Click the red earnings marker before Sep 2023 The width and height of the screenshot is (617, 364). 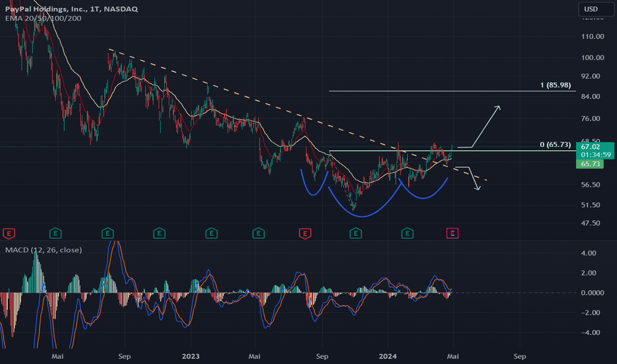tap(305, 234)
